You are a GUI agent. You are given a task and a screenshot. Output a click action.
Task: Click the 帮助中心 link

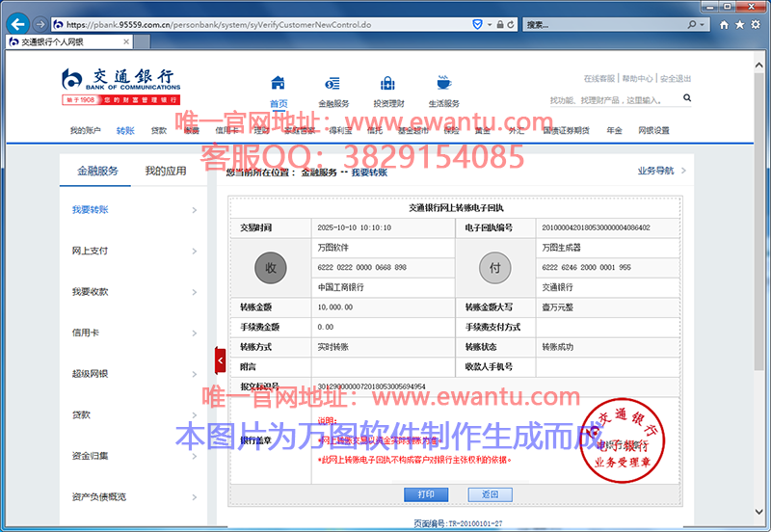637,79
